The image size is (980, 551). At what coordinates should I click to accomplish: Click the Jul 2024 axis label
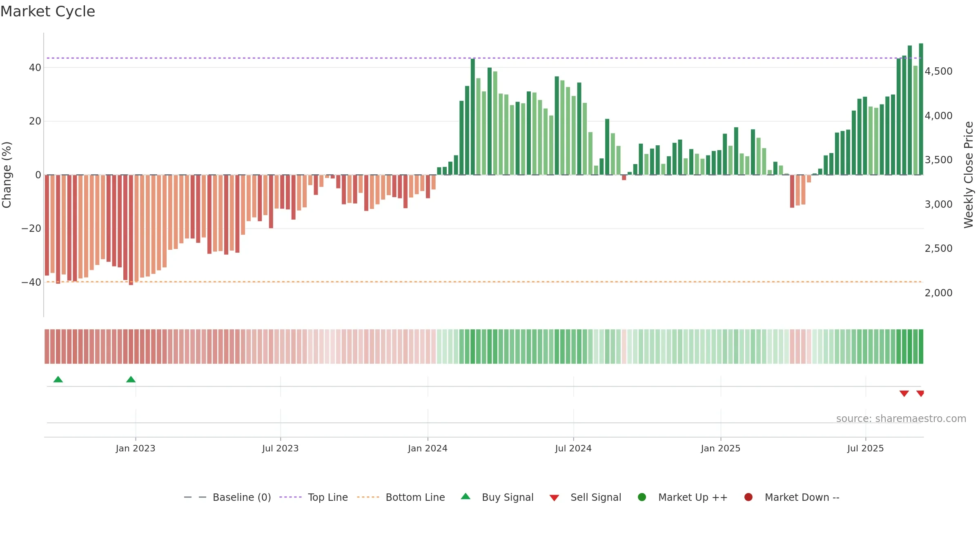[573, 448]
